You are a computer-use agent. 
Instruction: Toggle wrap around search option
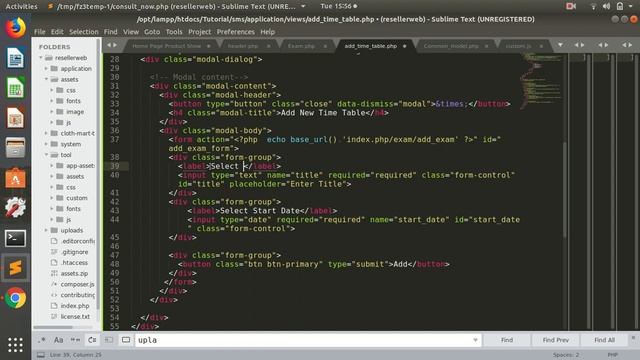92,340
